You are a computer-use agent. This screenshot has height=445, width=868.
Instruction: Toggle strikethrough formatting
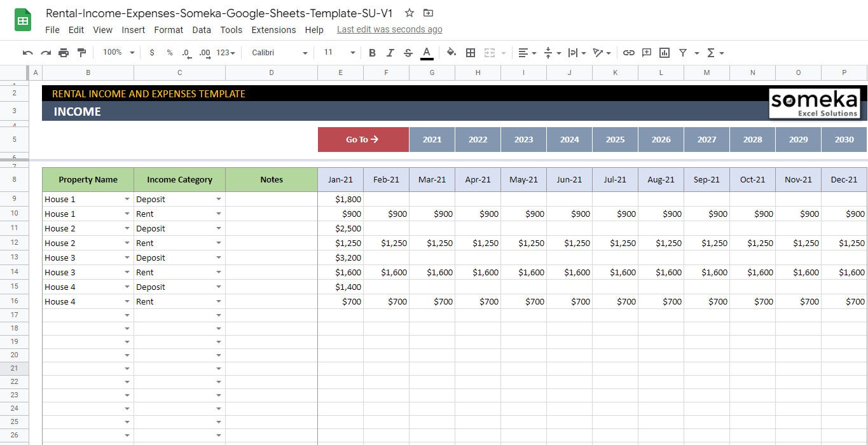[x=408, y=53]
